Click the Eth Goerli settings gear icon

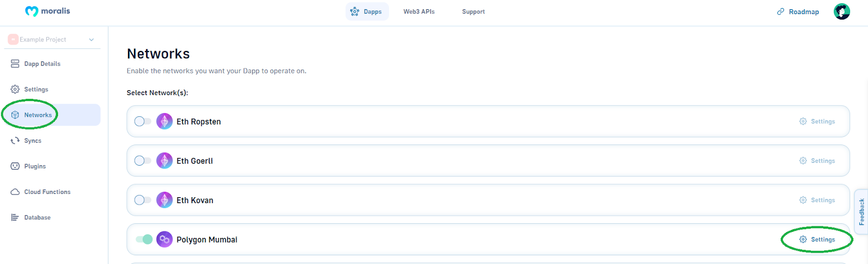tap(803, 160)
